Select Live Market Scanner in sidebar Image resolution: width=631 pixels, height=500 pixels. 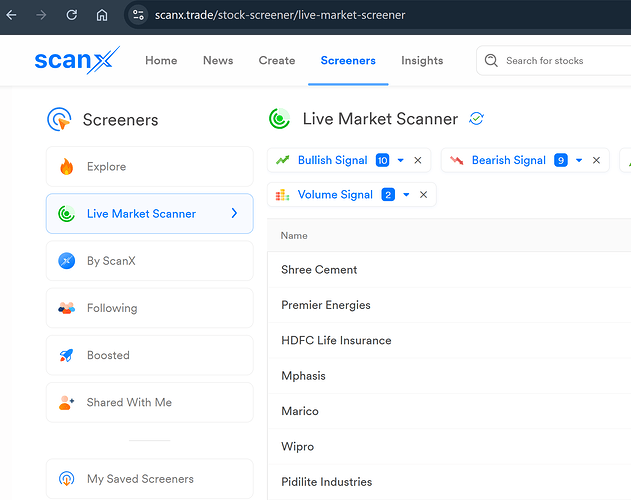pos(150,214)
